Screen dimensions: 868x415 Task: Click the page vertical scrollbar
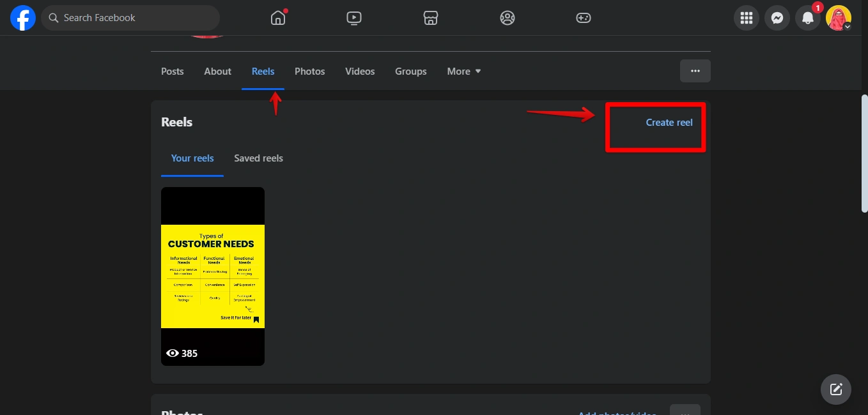(864, 153)
